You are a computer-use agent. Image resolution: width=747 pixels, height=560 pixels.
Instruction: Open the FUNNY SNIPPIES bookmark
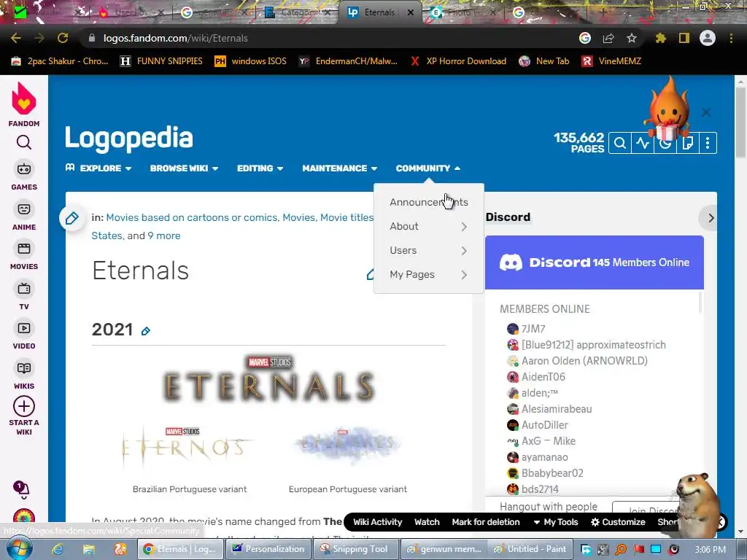[161, 61]
